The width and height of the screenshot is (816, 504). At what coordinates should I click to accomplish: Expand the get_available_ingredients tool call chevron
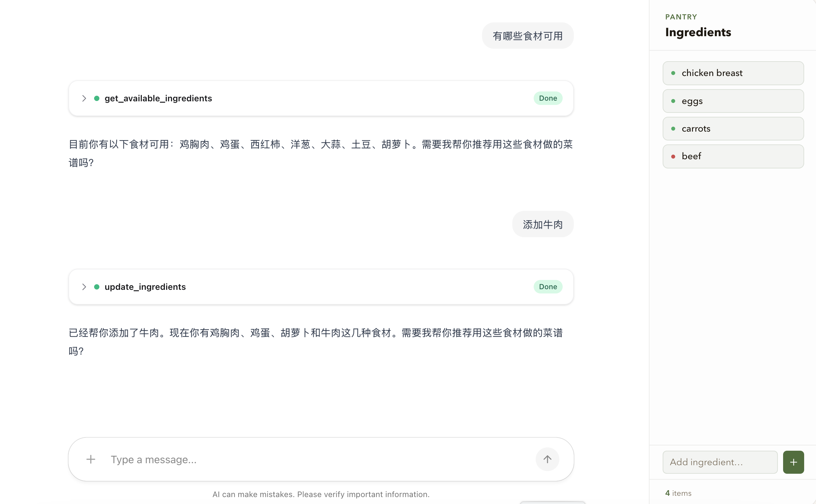(x=84, y=98)
